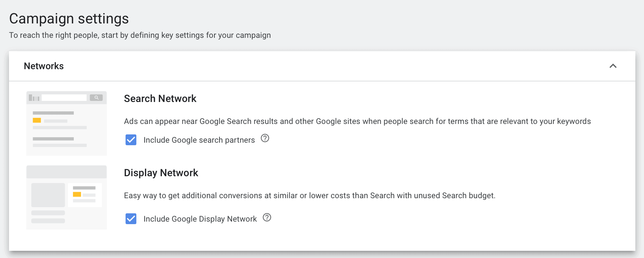Select the Search Network heading
Viewport: 644px width, 258px height.
160,99
